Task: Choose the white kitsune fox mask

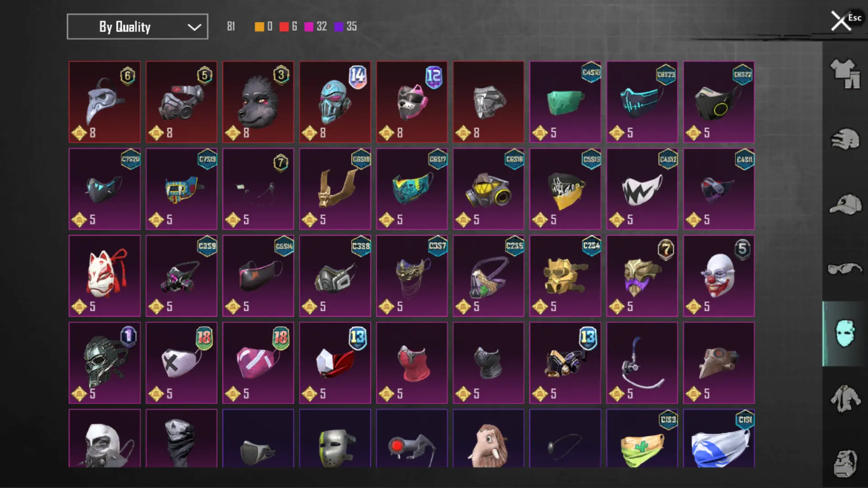Action: click(104, 276)
